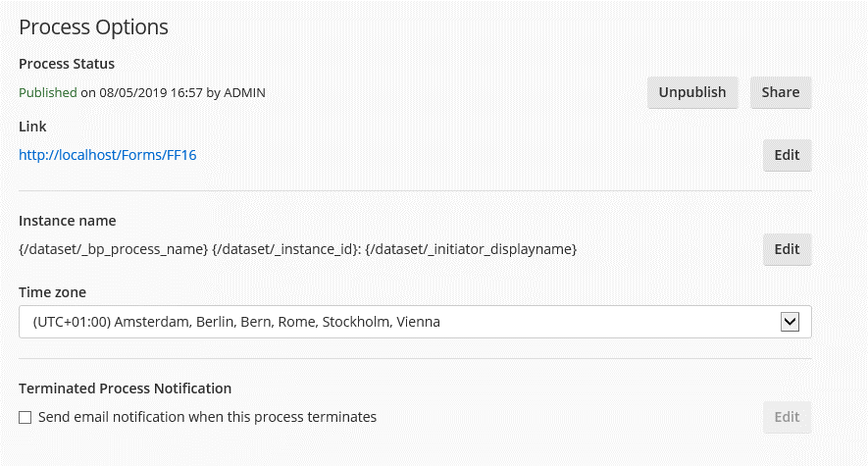The image size is (868, 466).
Task: Click the Unpublish button
Action: (x=692, y=92)
